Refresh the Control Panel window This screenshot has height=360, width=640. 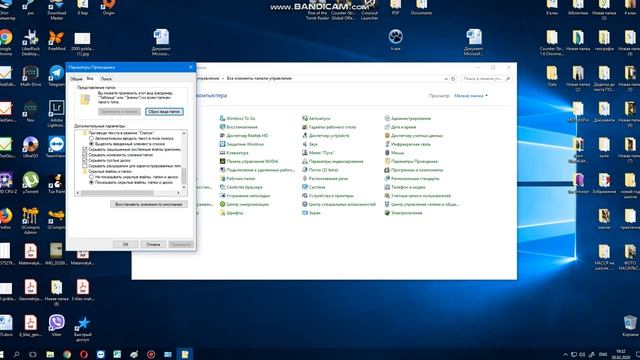(x=453, y=79)
